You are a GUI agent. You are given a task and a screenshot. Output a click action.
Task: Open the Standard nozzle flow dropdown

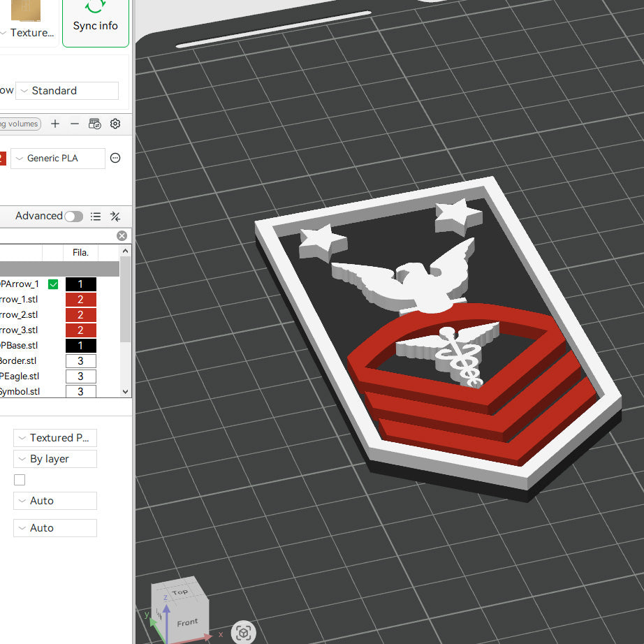pyautogui.click(x=67, y=90)
